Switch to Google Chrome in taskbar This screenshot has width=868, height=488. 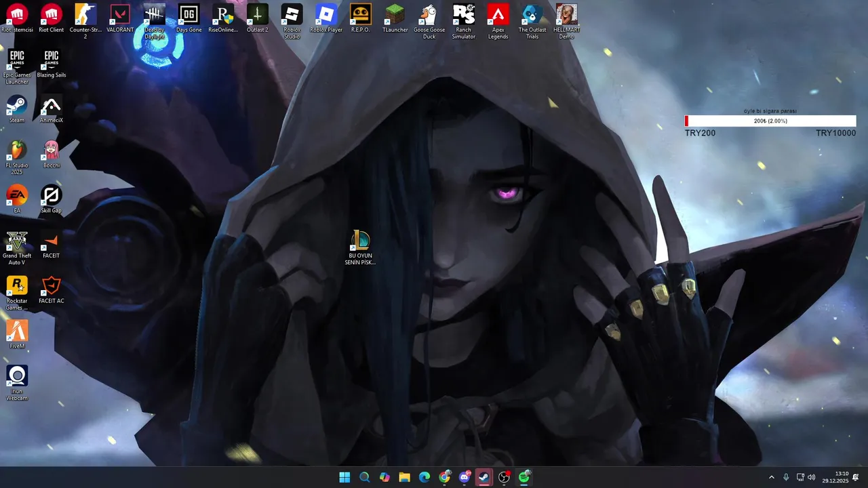[x=444, y=477]
